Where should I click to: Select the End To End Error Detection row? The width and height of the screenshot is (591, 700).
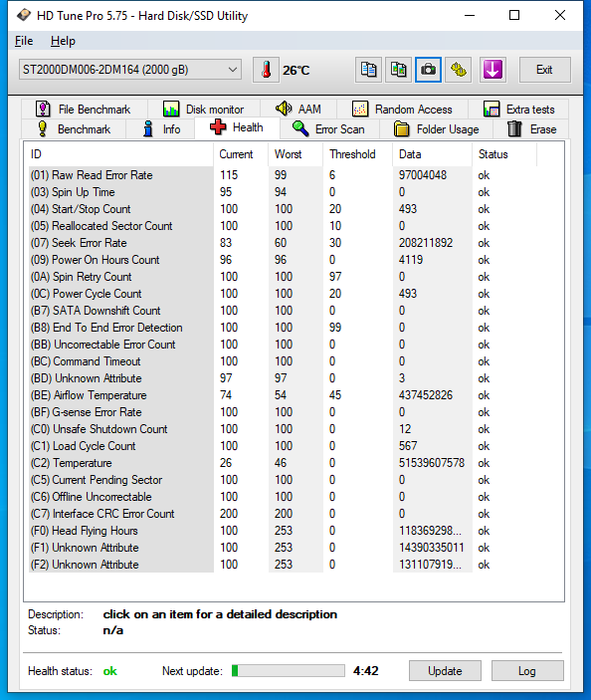pos(283,328)
